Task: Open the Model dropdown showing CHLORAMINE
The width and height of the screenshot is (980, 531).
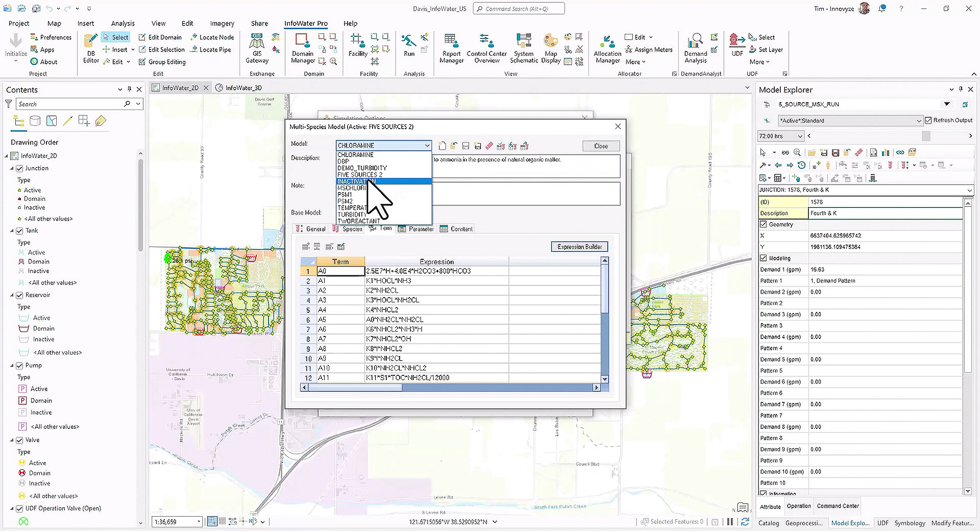Action: [383, 146]
